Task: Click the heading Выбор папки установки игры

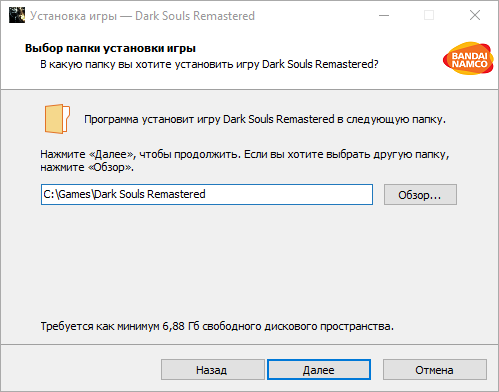Action: [x=110, y=48]
